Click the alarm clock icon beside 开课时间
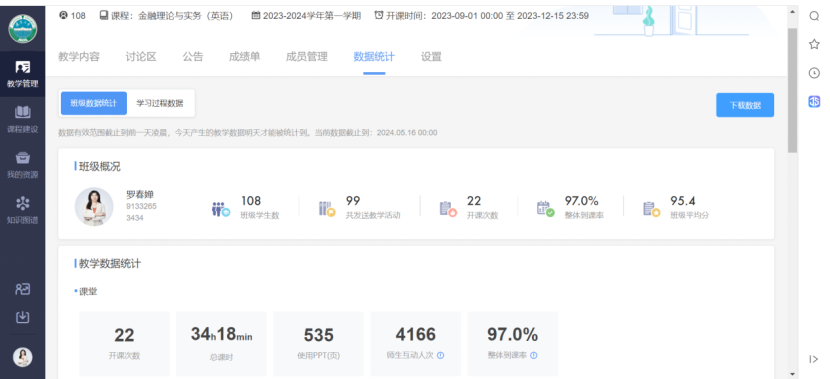Image resolution: width=830 pixels, height=379 pixels. [378, 15]
